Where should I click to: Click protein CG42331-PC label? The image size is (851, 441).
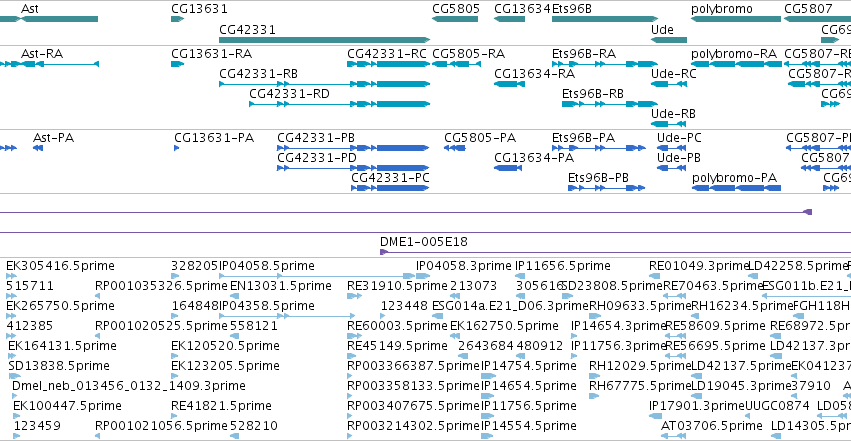coord(390,178)
